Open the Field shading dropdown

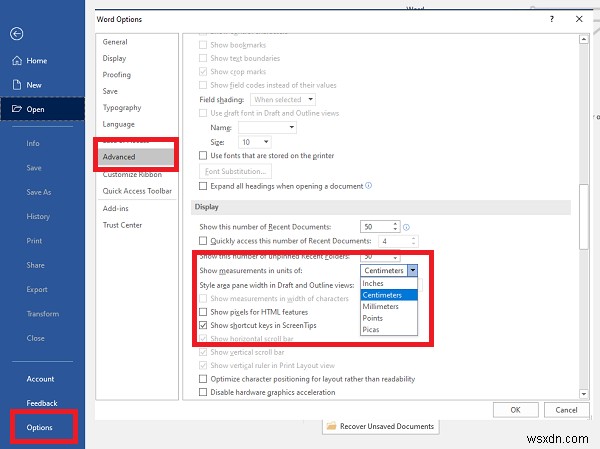point(283,100)
